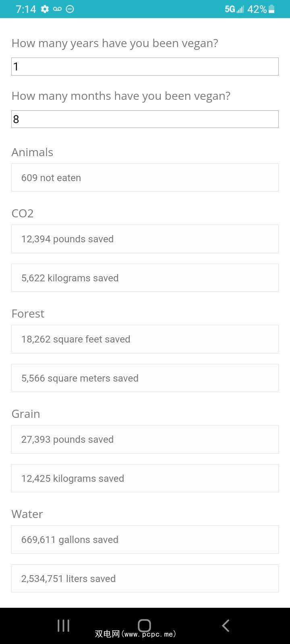
Task: Tap the do-not-disturb status icon
Action: point(70,9)
